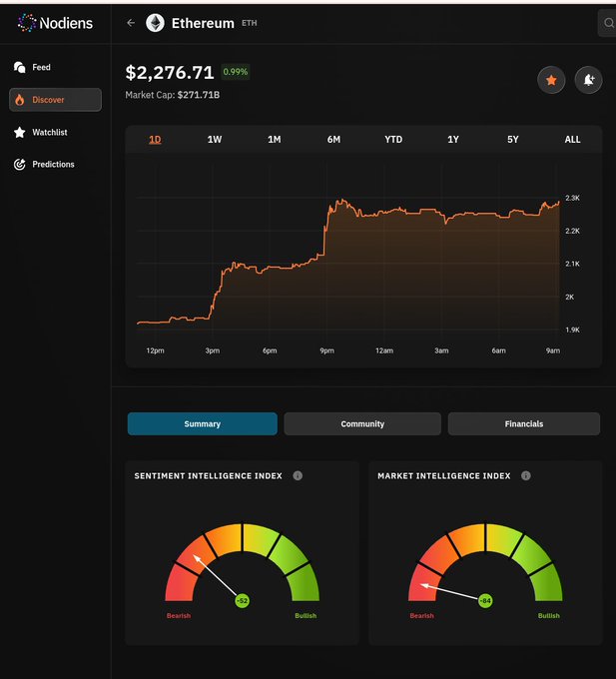This screenshot has height=679, width=616.
Task: Toggle the orange star favorite button
Action: coord(551,80)
